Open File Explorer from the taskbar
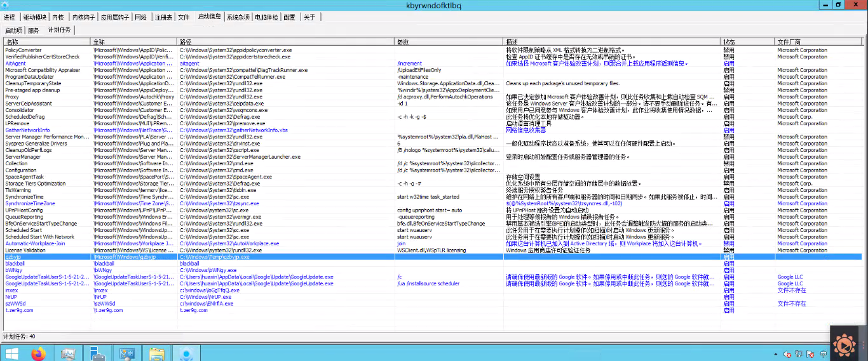 coord(156,352)
